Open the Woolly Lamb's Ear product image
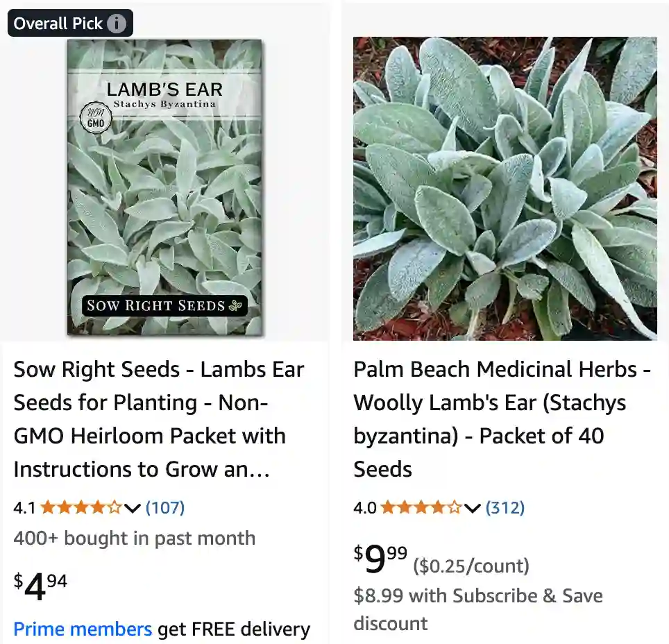669x644 pixels. click(505, 187)
